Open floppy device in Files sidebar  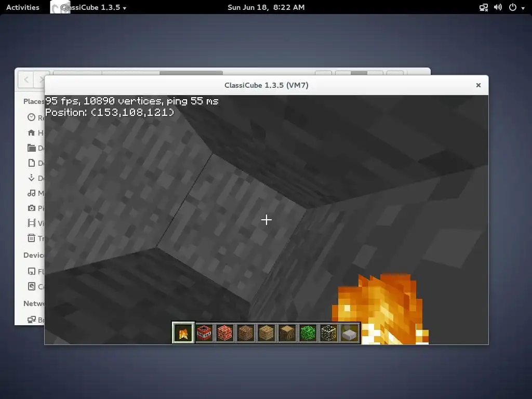pyautogui.click(x=35, y=271)
